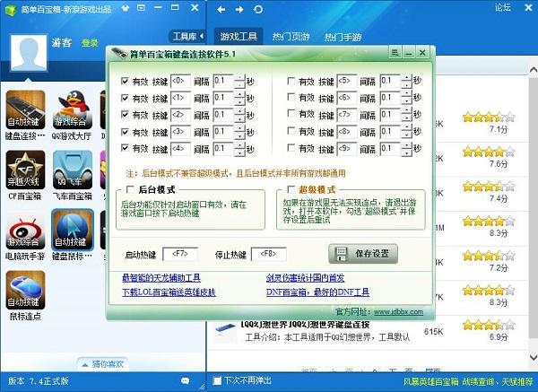Click the refresh arrow in the navigation bar

pyautogui.click(x=258, y=10)
